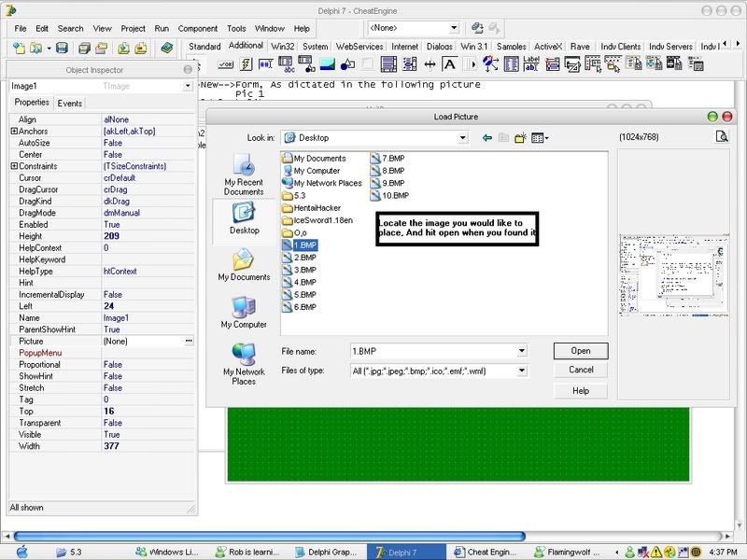Switch to the Events tab
Viewport: 747px width, 560px height.
[70, 104]
